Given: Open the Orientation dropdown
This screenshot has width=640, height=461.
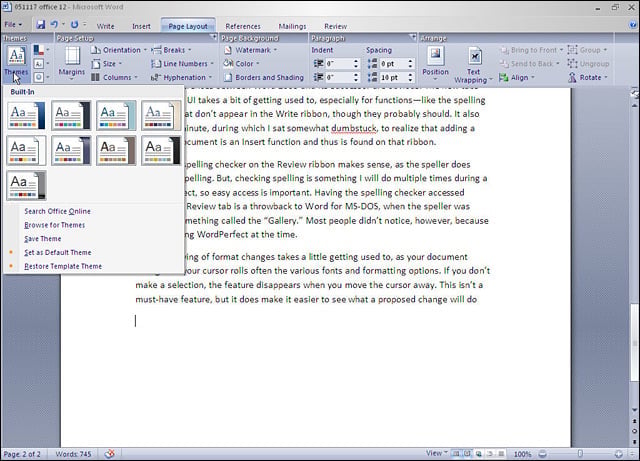Looking at the screenshot, I should coord(119,50).
